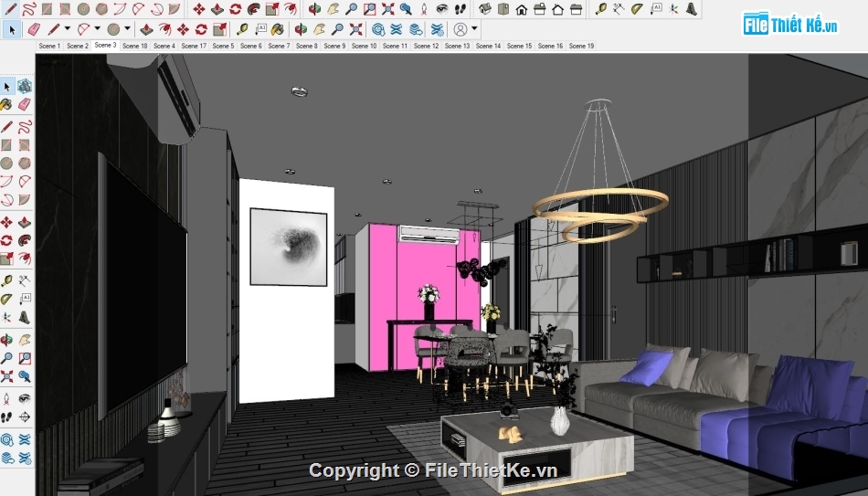Select the 3D Text tool in top toolbar row
Screen dimensions: 868x496
pyautogui.click(x=692, y=9)
